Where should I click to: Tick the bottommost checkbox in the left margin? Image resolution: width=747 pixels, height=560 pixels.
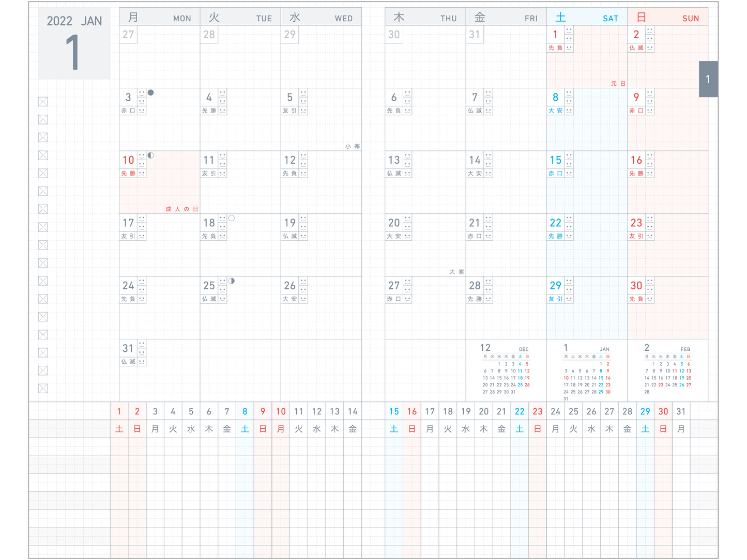click(x=43, y=388)
